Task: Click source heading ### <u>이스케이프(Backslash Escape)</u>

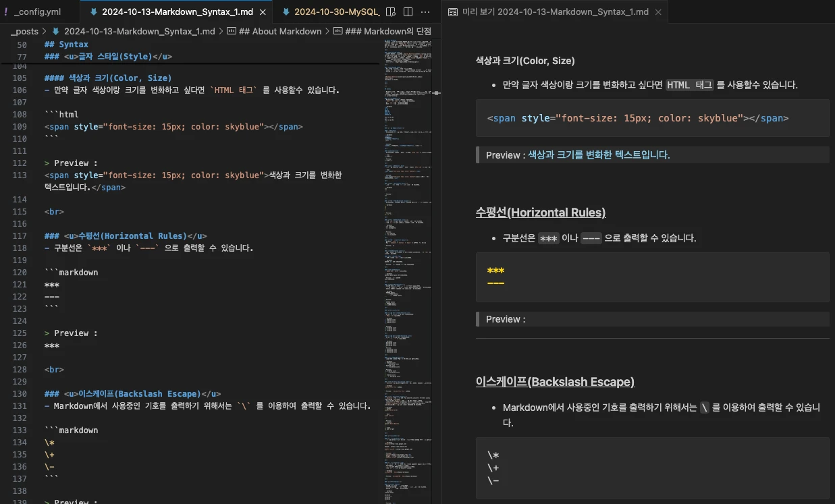Action: [x=132, y=394]
